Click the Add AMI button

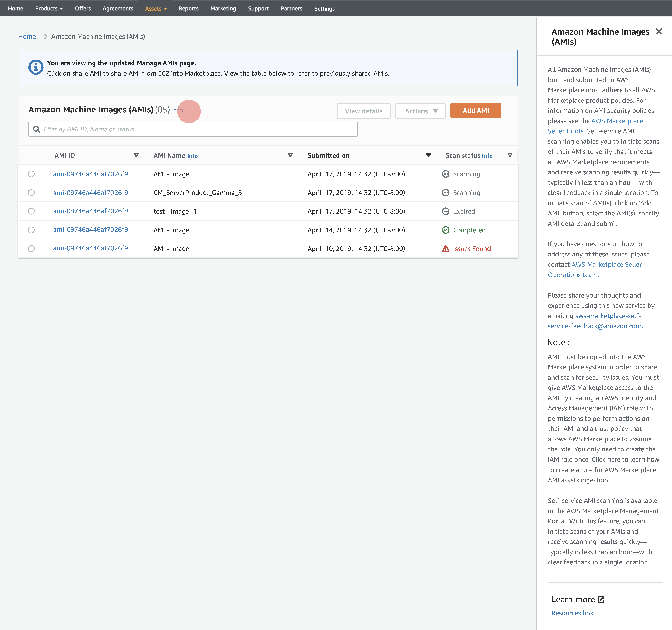[x=475, y=111]
